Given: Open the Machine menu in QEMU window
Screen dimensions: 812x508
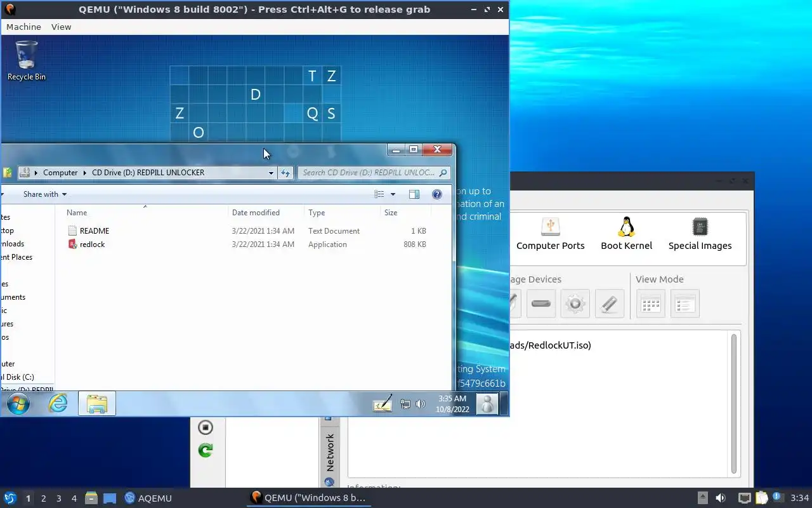Looking at the screenshot, I should [23, 27].
